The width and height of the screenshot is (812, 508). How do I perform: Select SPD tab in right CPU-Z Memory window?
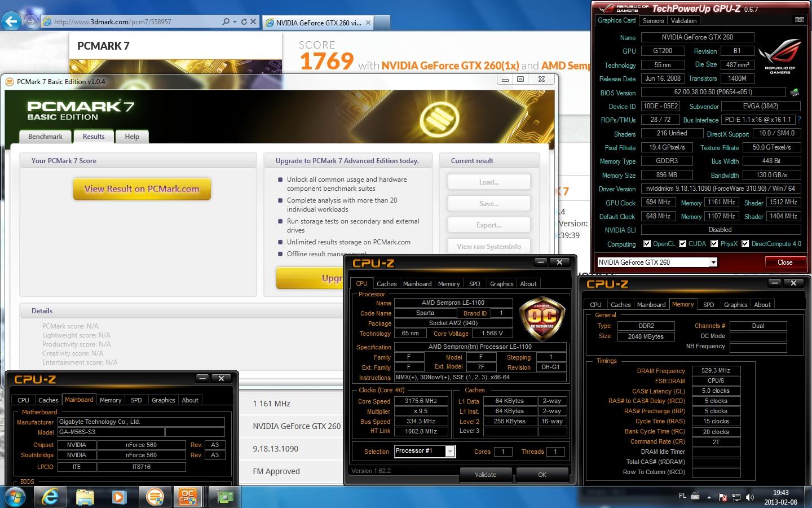709,305
